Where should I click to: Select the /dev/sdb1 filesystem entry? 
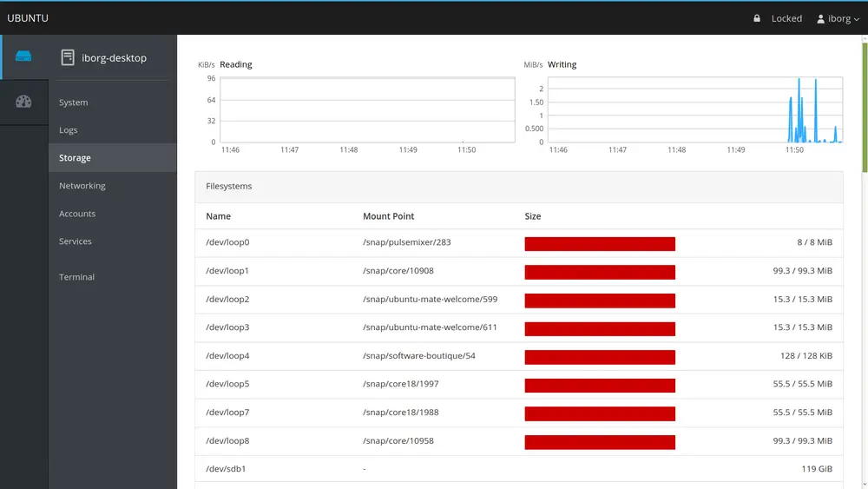tap(227, 469)
